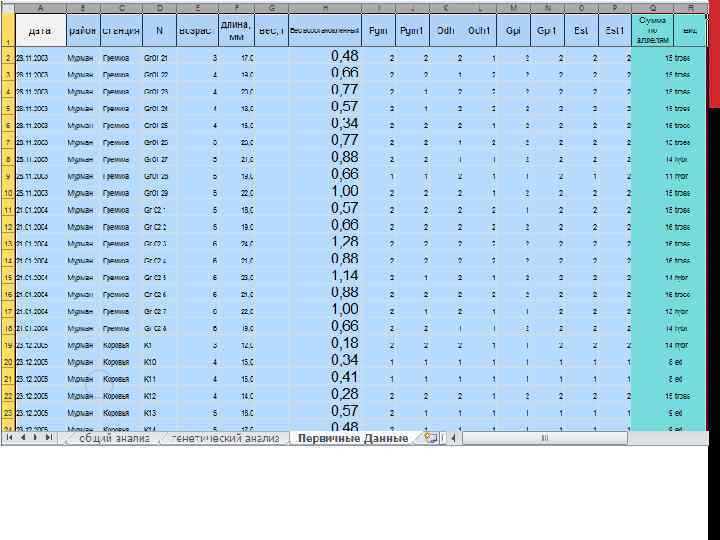Click the 'Est' header cell

[x=581, y=30]
